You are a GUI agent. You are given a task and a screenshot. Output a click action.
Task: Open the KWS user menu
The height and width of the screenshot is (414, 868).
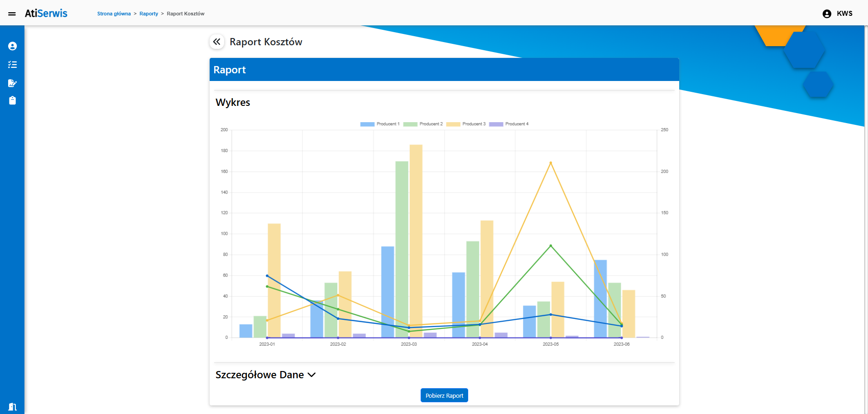coord(844,14)
